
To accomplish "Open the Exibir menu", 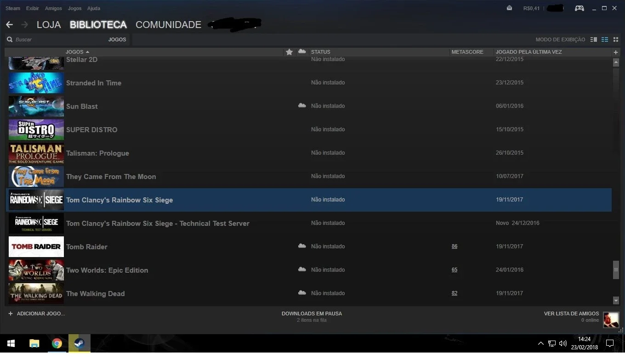I will coord(33,8).
